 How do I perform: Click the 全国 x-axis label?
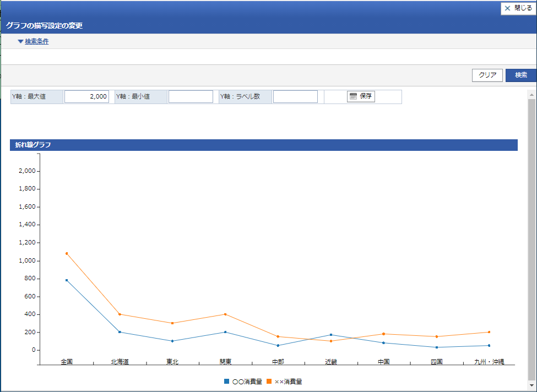[67, 362]
